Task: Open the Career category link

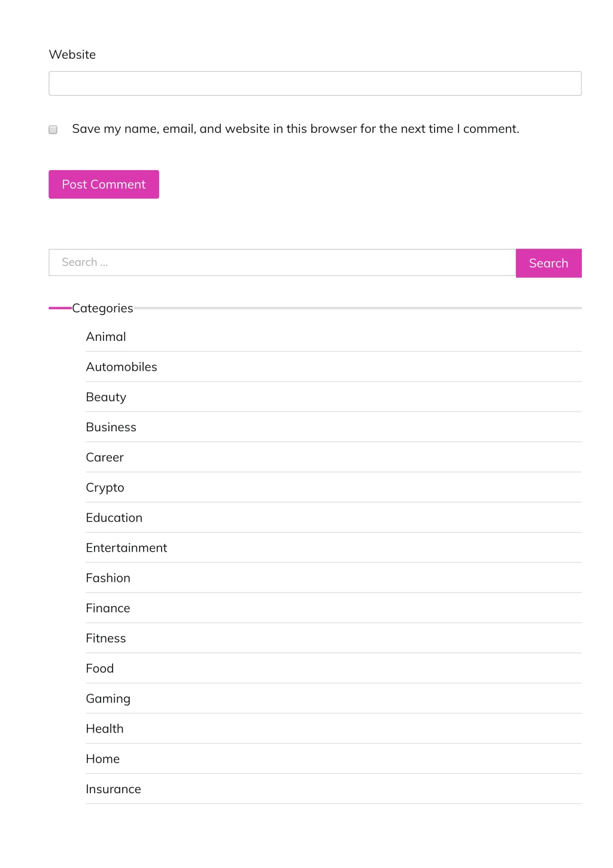Action: point(105,457)
